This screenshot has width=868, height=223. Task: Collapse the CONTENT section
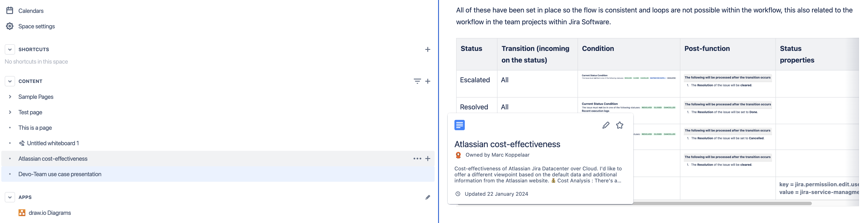(x=10, y=81)
